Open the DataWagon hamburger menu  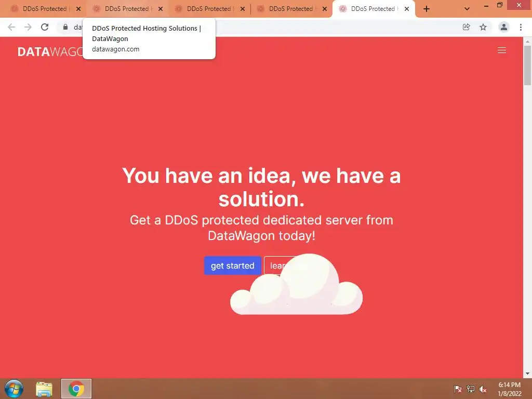click(x=502, y=50)
